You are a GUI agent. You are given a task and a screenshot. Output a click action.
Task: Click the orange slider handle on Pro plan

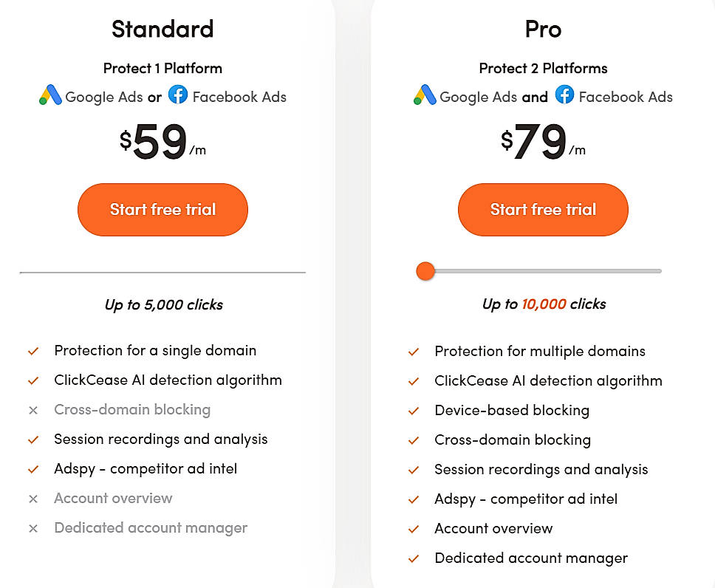(x=425, y=271)
